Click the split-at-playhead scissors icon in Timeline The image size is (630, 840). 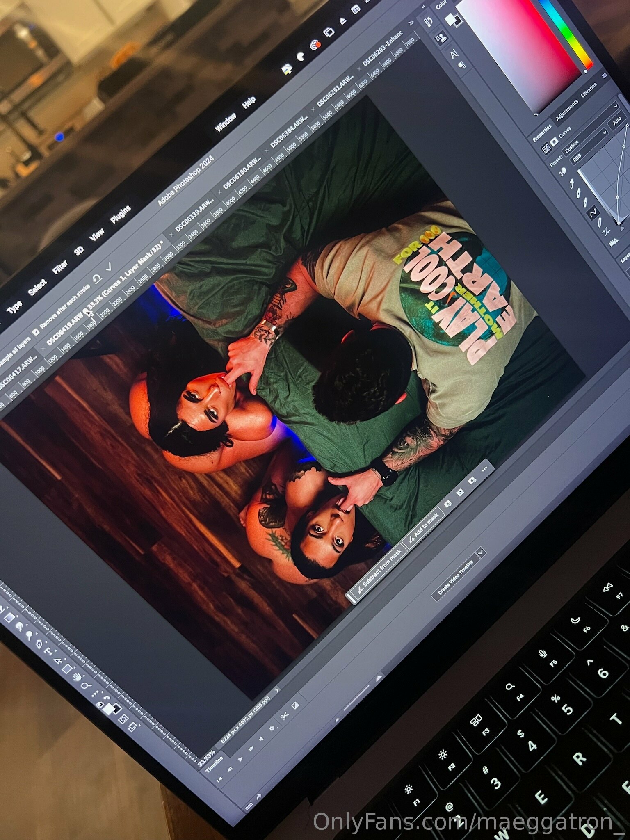[x=284, y=716]
